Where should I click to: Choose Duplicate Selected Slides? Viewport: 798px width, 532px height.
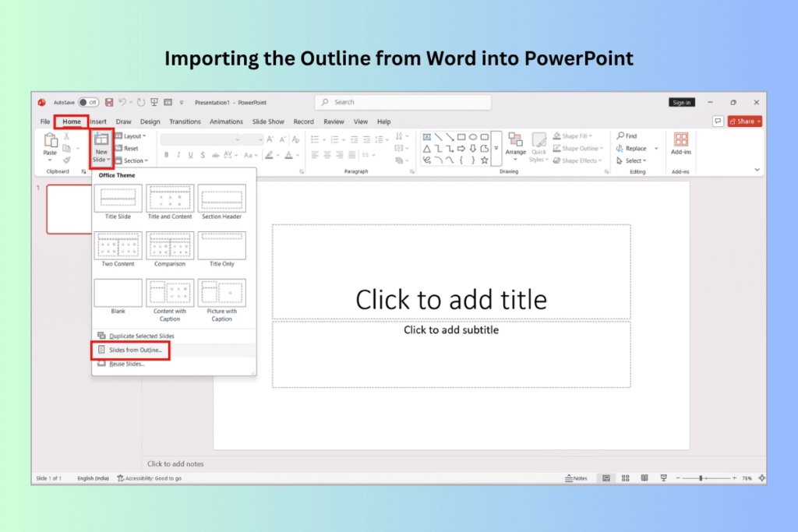click(x=174, y=336)
